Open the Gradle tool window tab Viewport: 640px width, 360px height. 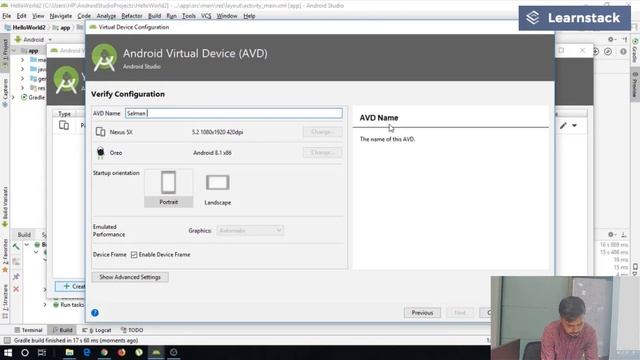635,51
